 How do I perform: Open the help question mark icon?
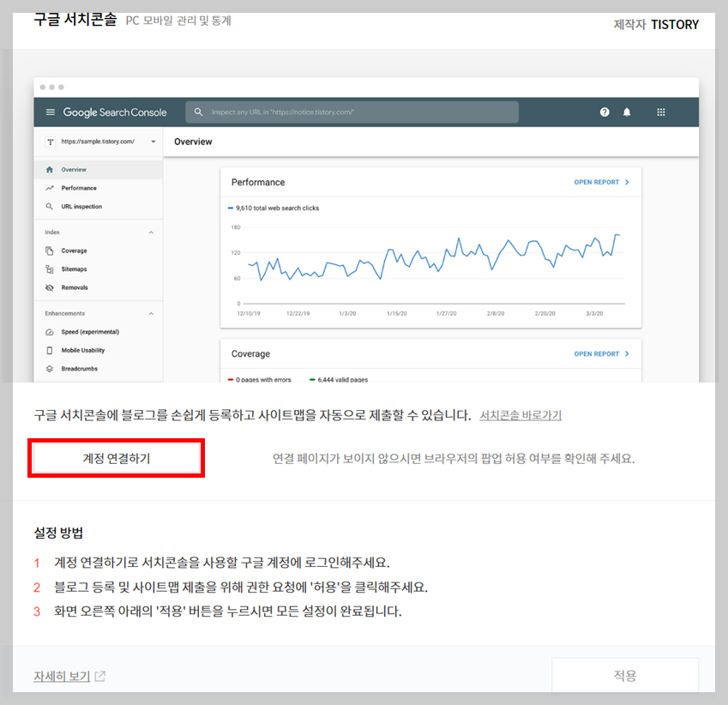click(x=605, y=112)
